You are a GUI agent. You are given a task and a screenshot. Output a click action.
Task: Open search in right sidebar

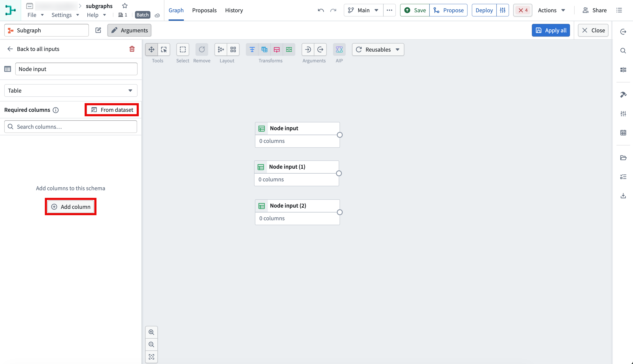tap(623, 51)
